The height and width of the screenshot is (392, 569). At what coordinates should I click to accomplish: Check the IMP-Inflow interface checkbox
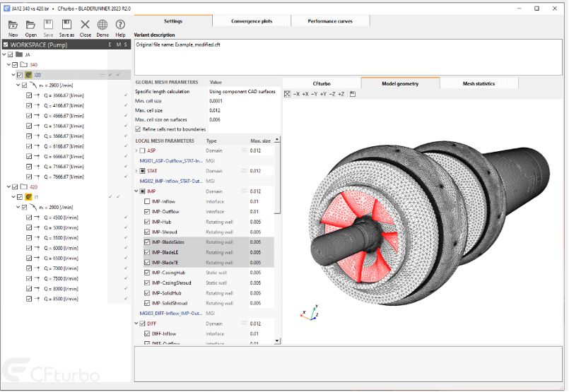pos(147,201)
